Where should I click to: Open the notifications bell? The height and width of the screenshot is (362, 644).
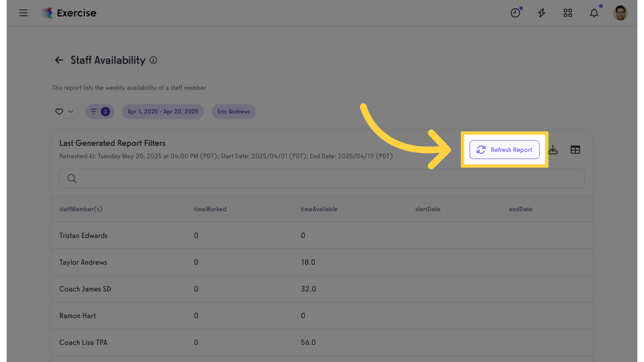click(x=594, y=13)
